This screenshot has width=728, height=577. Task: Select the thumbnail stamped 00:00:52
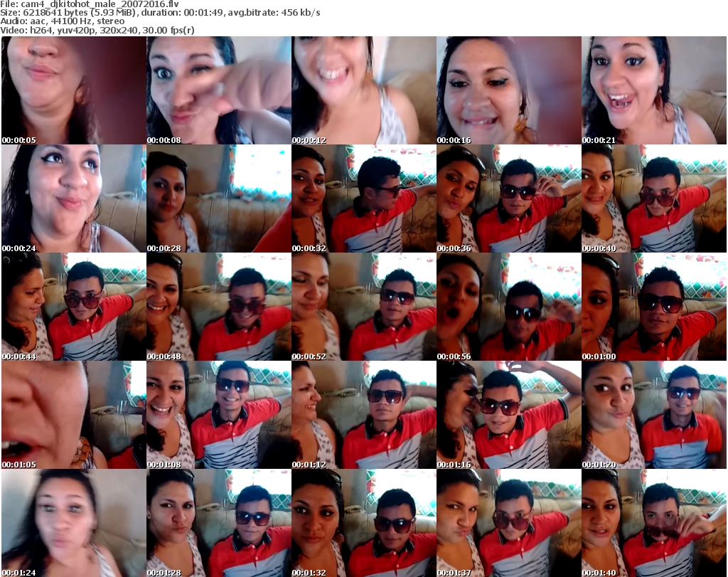point(364,307)
